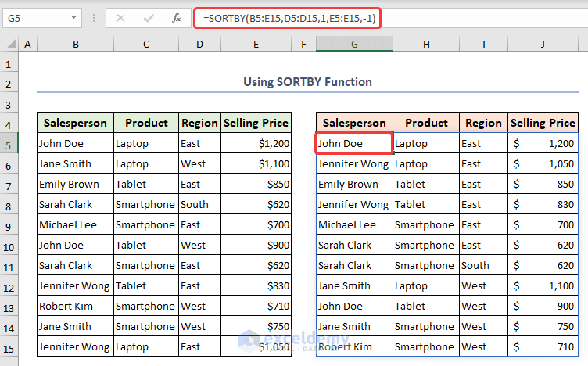Select the Region header in column D

coord(199,123)
